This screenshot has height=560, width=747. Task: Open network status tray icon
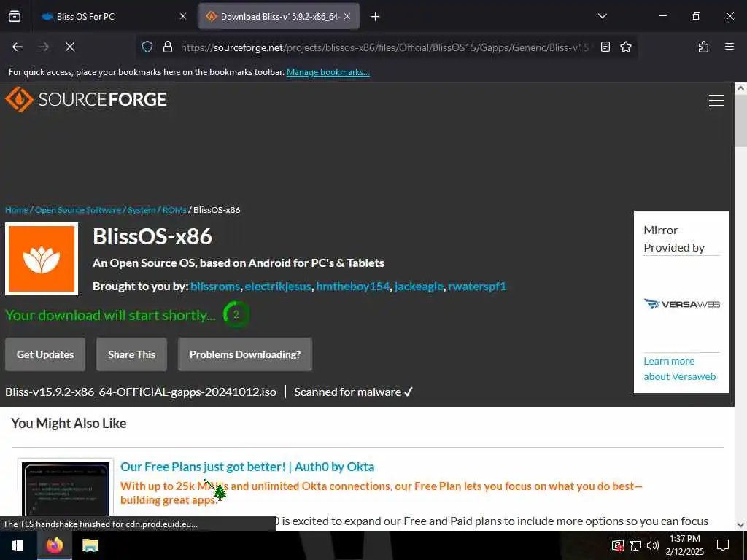tap(635, 545)
